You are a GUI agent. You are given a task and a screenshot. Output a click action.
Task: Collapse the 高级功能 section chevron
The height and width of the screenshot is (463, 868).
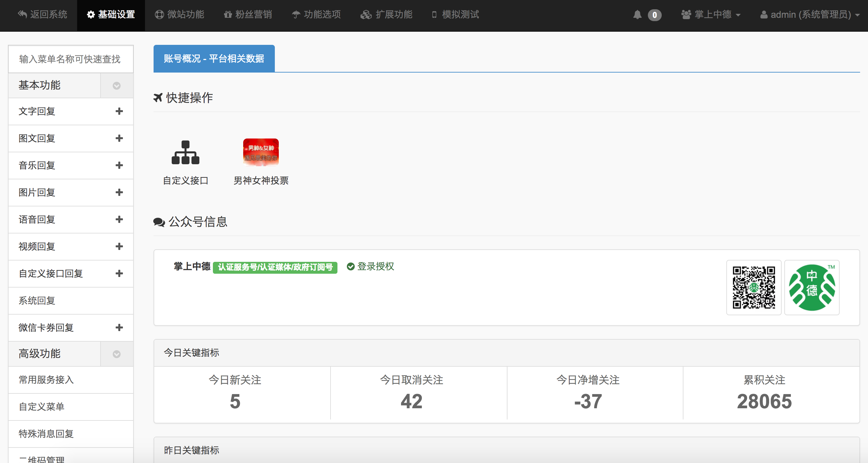[117, 354]
